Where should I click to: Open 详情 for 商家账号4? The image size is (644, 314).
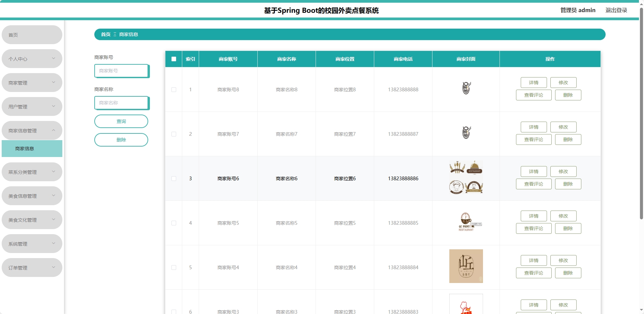coord(534,260)
